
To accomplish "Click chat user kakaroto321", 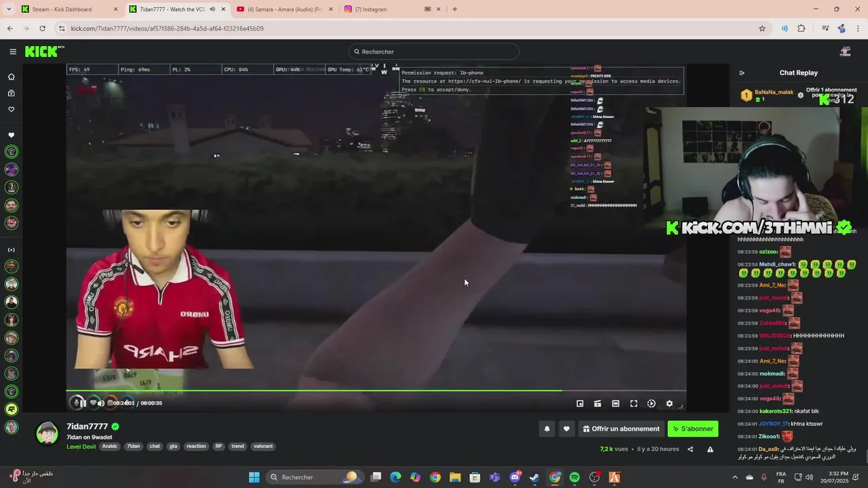I will (x=776, y=411).
